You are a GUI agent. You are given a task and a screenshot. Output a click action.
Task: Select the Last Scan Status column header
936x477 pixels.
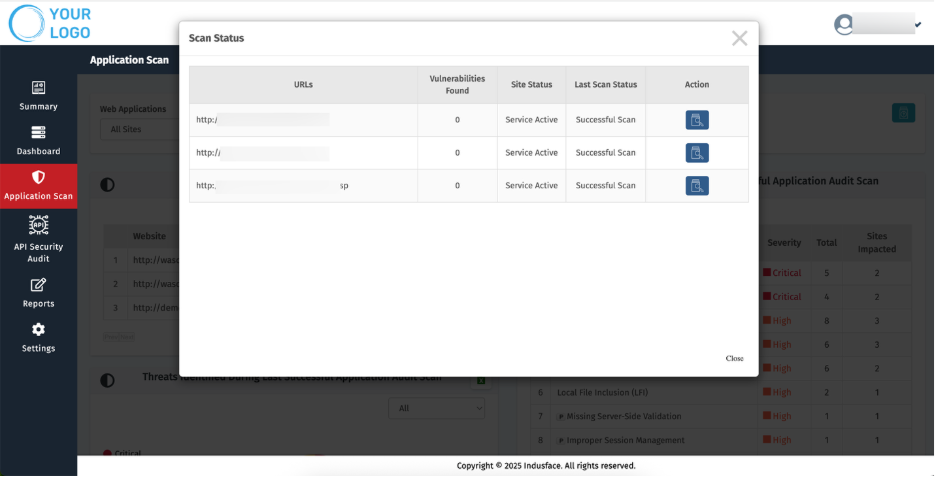coord(605,85)
